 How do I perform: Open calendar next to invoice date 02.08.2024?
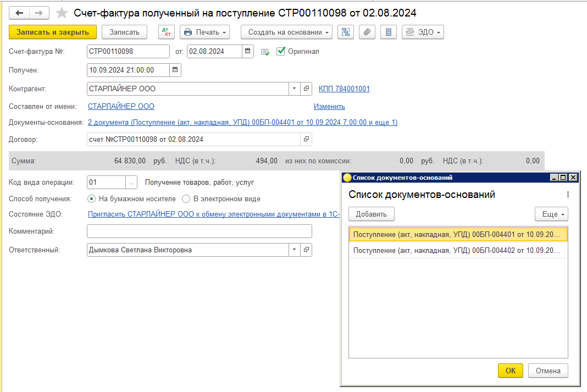point(248,52)
